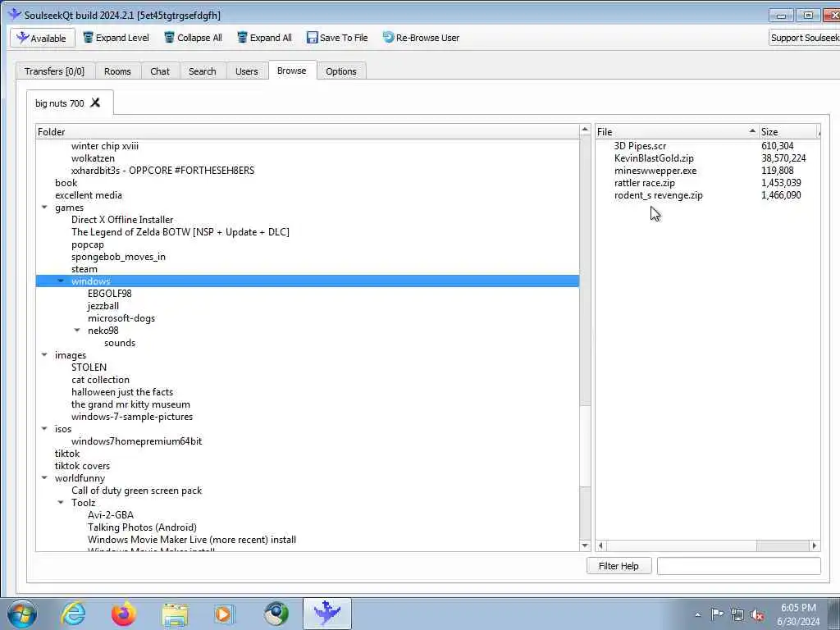Viewport: 840px width, 630px height.
Task: Click the Support Soulseek button
Action: point(804,38)
